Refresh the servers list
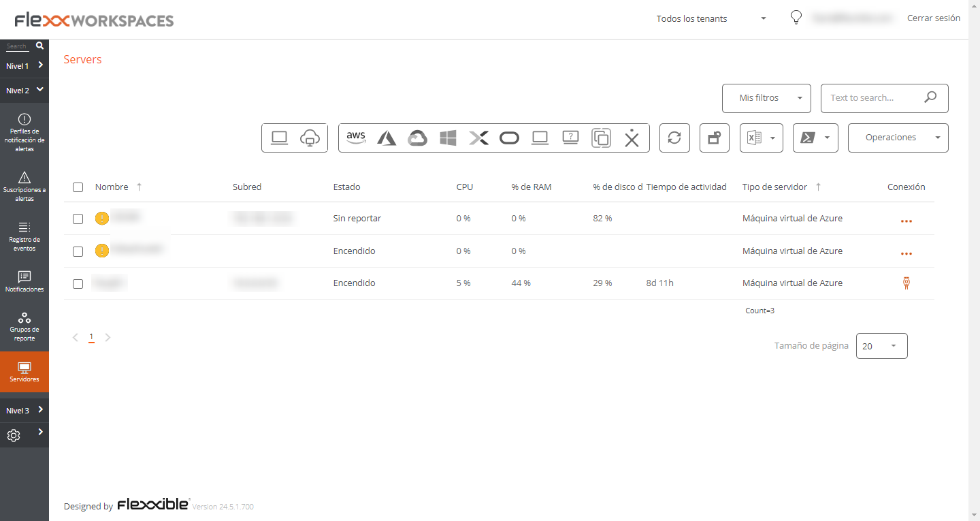980x521 pixels. pyautogui.click(x=674, y=138)
